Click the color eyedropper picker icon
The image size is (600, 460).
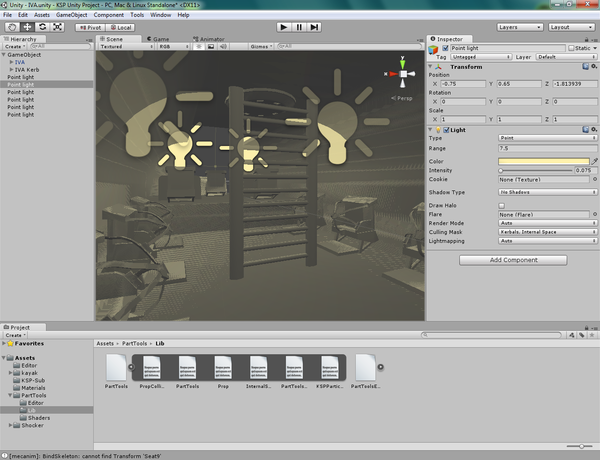pos(594,160)
